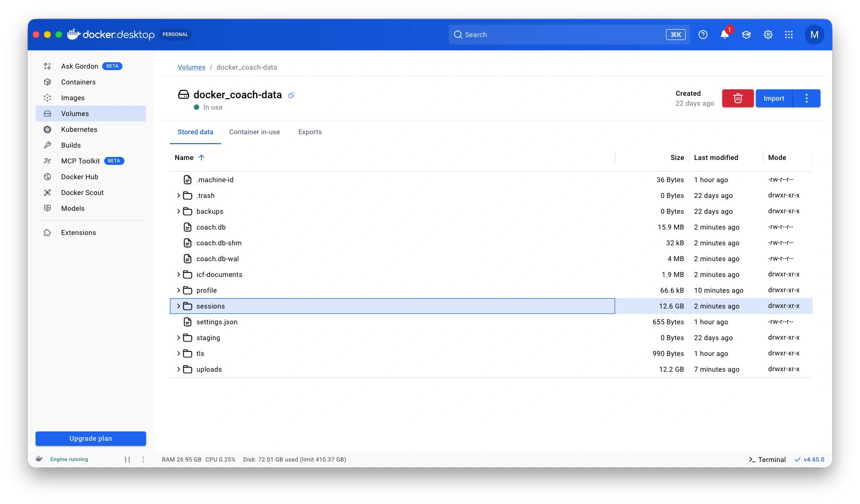
Task: Open settings via the gear icon
Action: coord(768,35)
